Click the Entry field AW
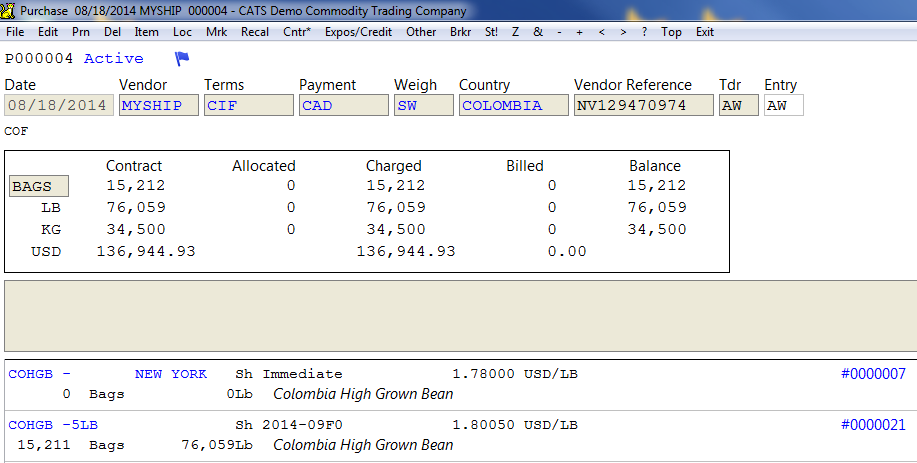 [784, 105]
